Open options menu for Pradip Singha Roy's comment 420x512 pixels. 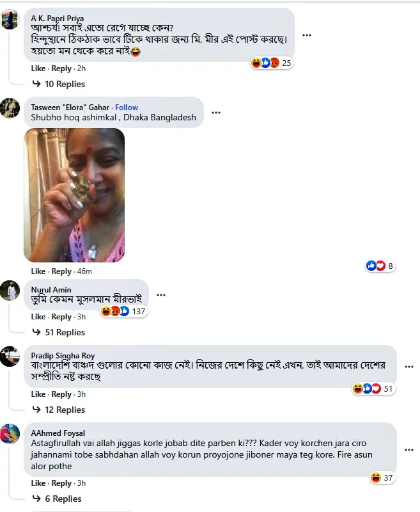pyautogui.click(x=409, y=367)
